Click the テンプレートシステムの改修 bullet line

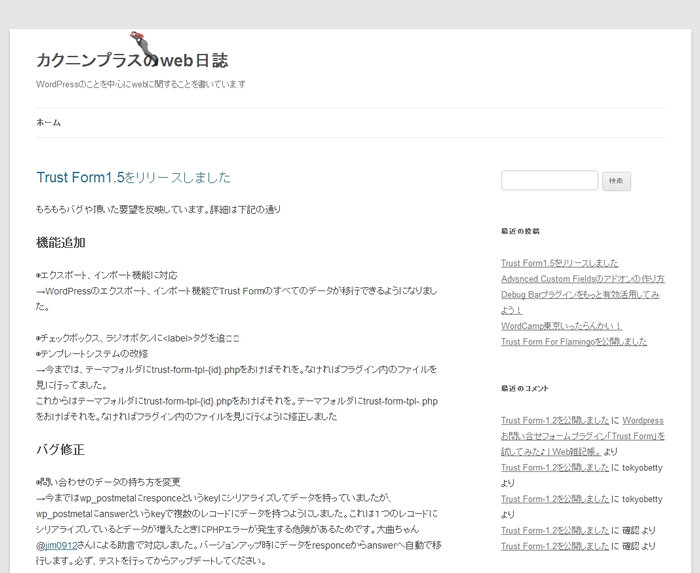click(x=92, y=353)
